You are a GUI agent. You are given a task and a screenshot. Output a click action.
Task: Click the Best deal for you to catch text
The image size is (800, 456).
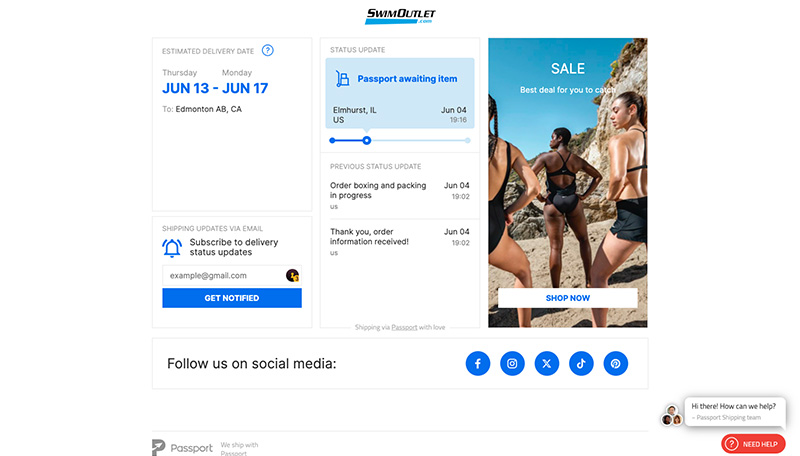point(567,90)
